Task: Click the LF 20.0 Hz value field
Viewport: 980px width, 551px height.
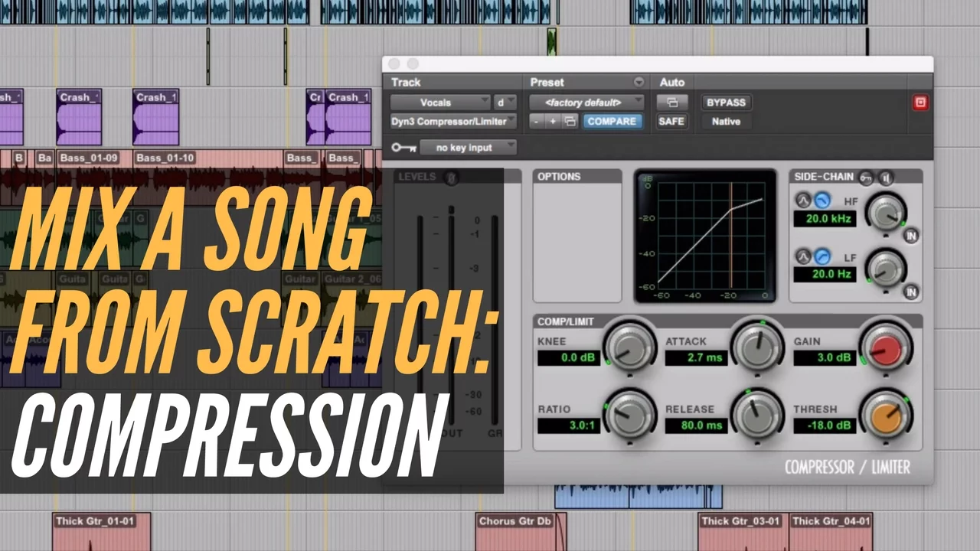Action: click(x=824, y=275)
